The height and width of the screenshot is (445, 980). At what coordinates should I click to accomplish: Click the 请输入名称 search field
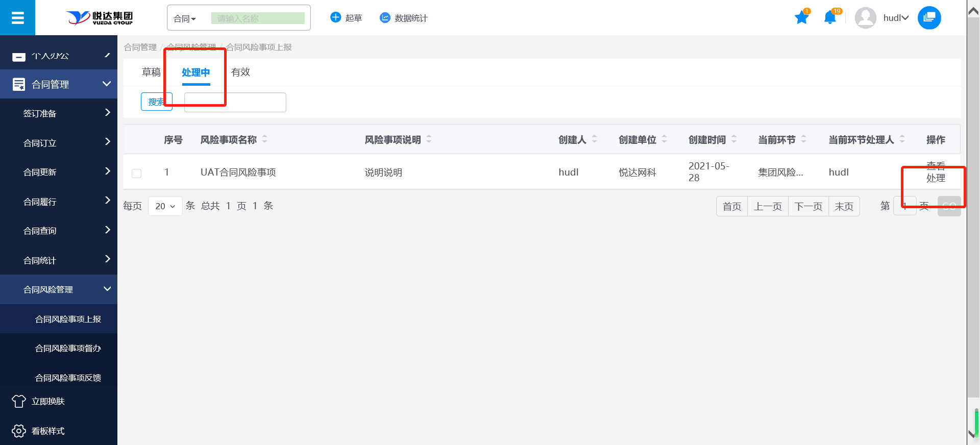click(x=258, y=19)
